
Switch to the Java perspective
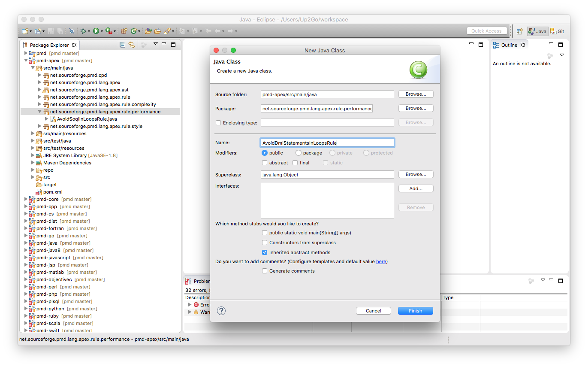(x=537, y=31)
